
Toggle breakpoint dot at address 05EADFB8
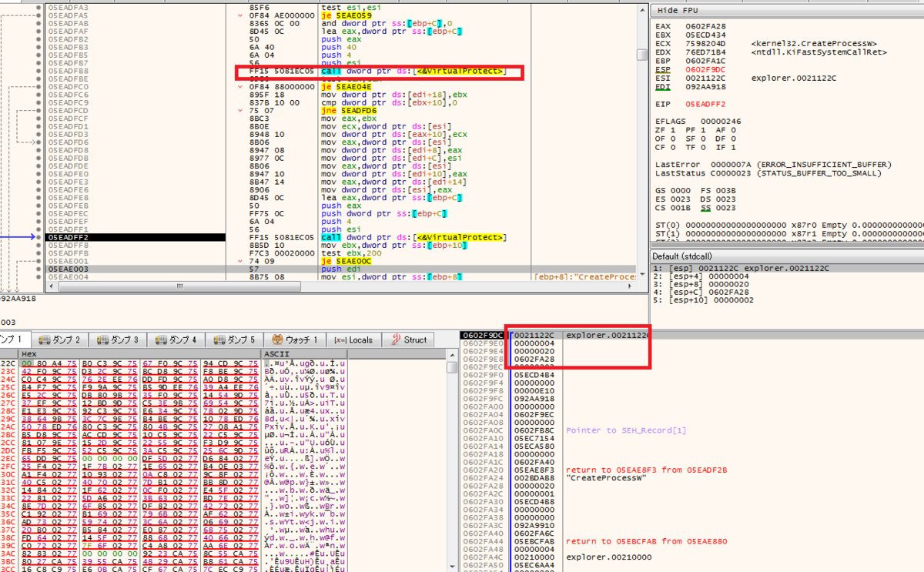(38, 71)
